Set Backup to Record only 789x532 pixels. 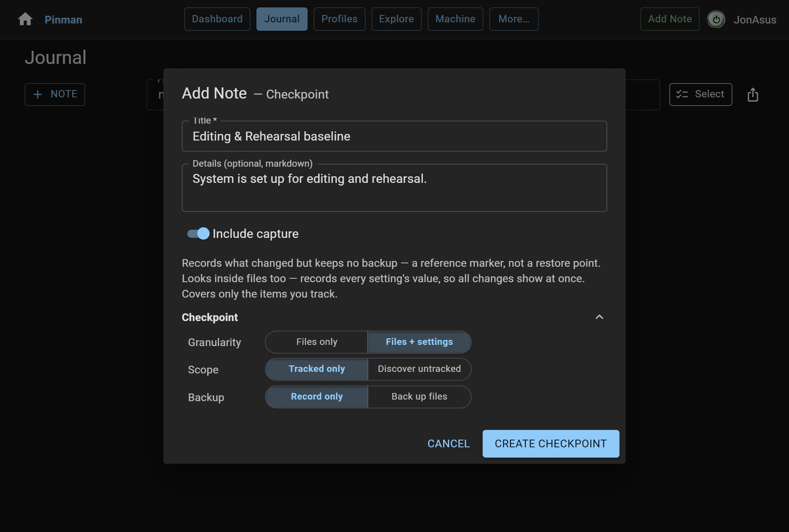317,396
